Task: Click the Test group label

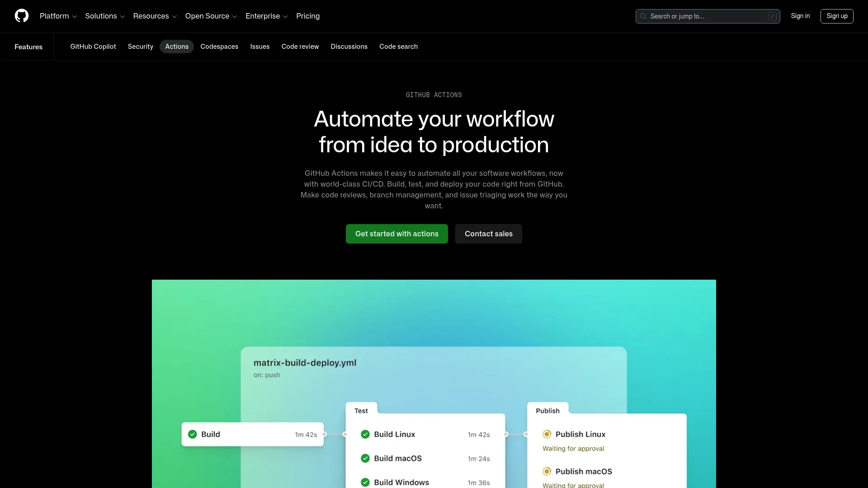Action: (x=361, y=411)
